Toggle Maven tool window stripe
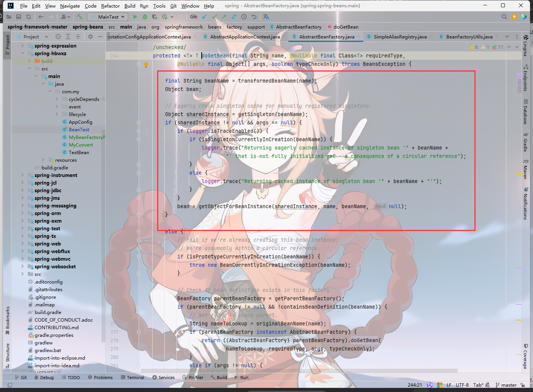533x392 pixels. pos(525,169)
